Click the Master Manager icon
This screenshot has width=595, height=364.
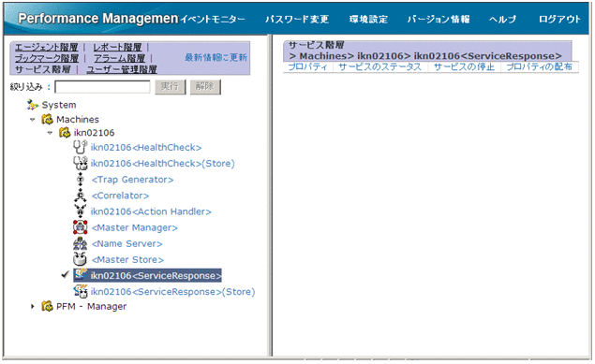click(x=80, y=227)
